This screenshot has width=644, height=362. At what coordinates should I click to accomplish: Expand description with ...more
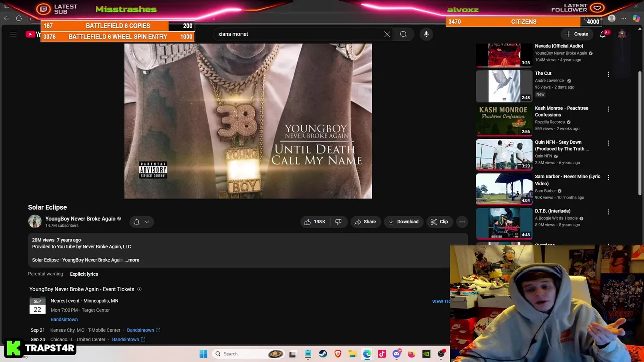[132, 260]
